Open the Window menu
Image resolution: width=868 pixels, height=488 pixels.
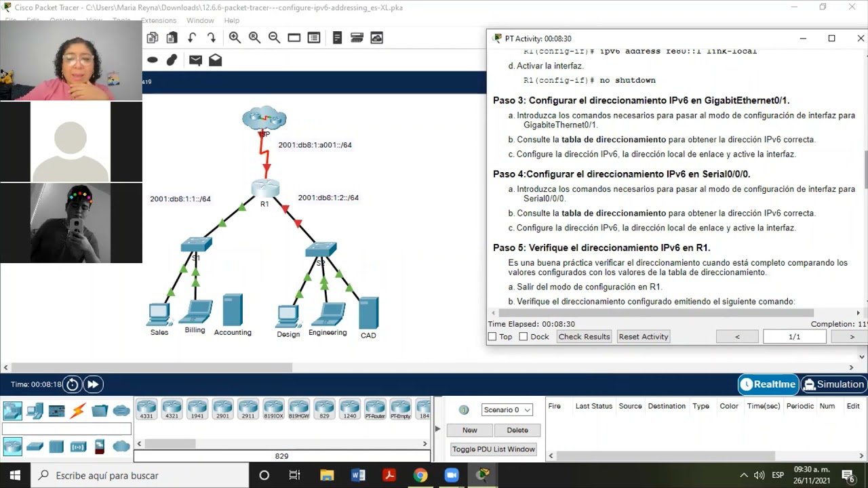pyautogui.click(x=200, y=20)
